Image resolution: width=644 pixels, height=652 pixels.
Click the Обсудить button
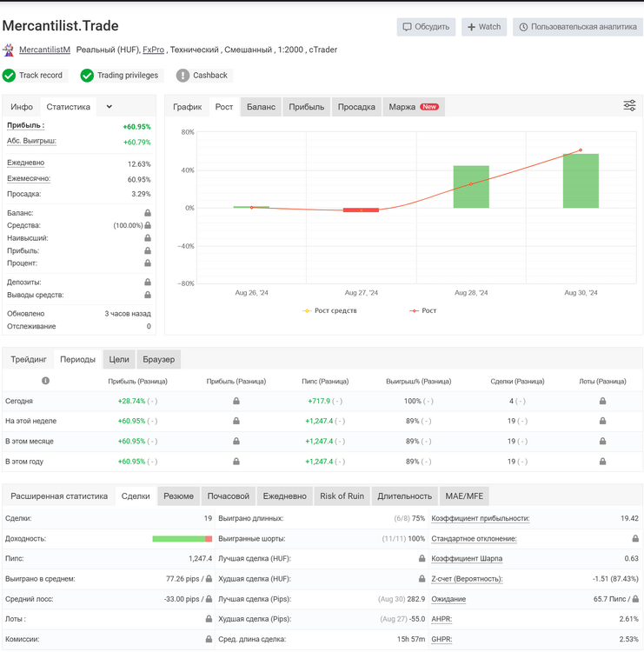(426, 27)
